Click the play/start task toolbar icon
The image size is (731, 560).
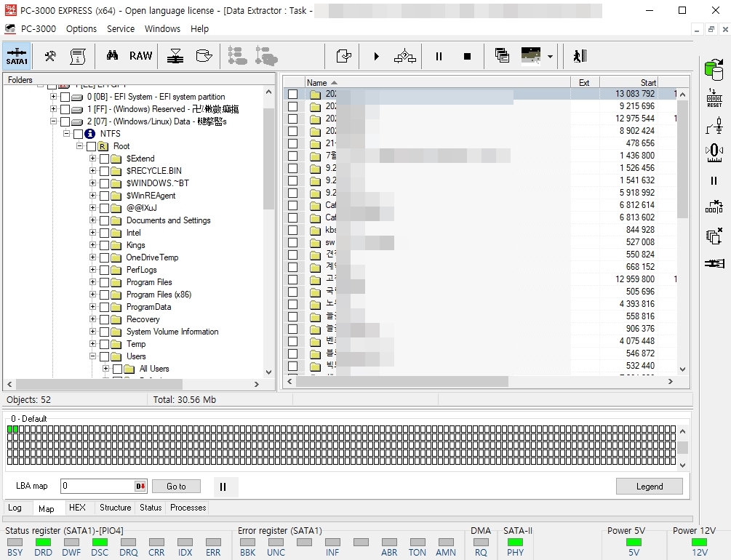pos(376,57)
